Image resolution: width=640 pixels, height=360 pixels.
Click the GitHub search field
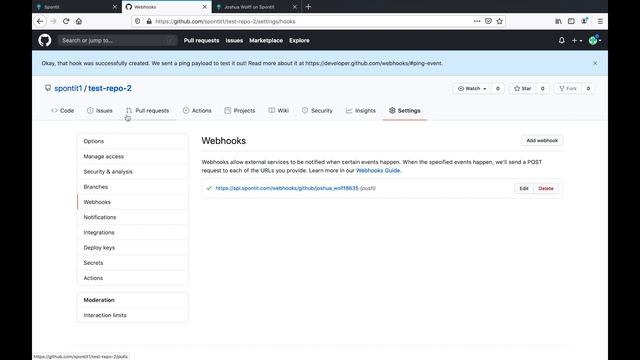click(118, 40)
